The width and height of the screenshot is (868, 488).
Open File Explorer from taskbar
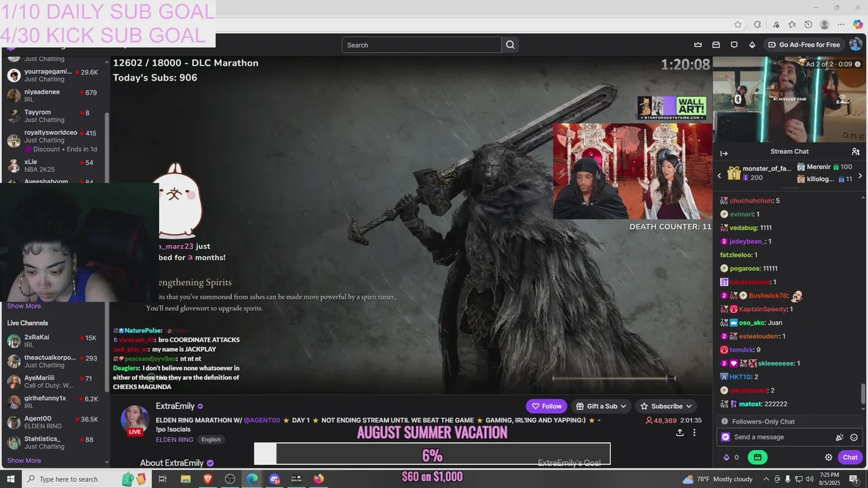tap(185, 479)
